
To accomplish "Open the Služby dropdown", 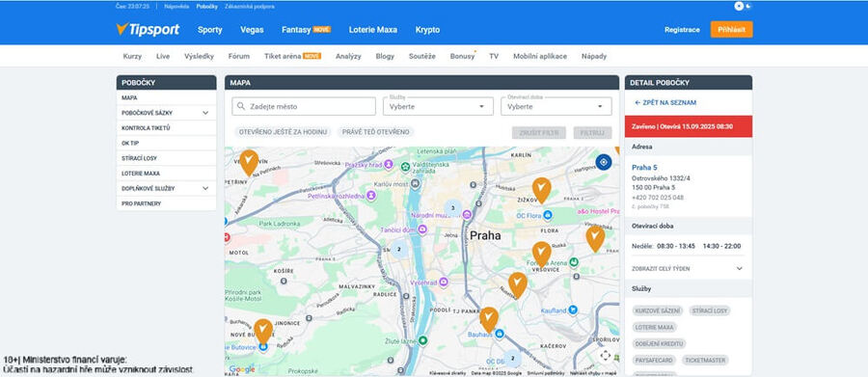I will (x=438, y=106).
